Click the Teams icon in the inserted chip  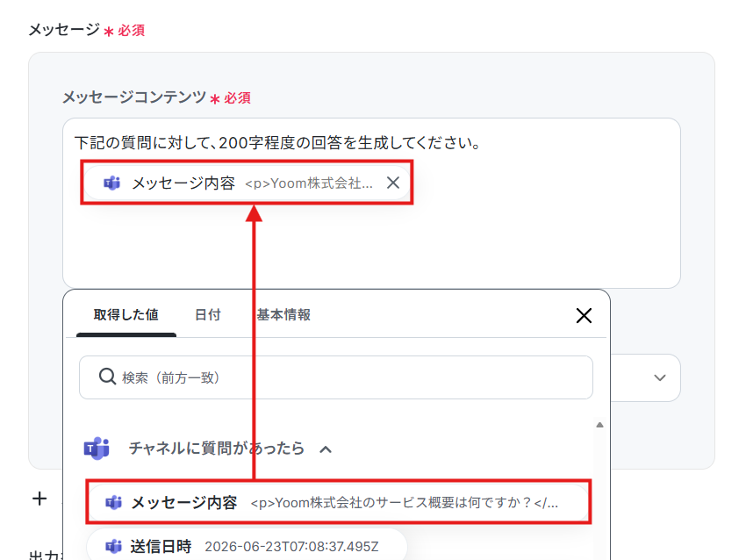(112, 183)
